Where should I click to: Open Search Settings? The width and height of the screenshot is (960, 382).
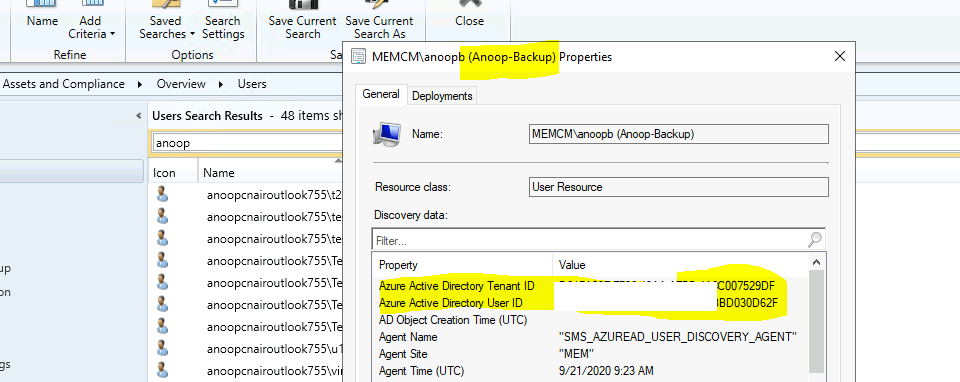coord(223,20)
